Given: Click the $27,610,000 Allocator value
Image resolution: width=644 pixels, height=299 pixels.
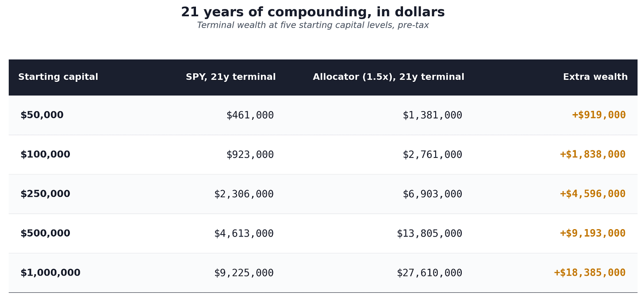Looking at the screenshot, I should (429, 273).
